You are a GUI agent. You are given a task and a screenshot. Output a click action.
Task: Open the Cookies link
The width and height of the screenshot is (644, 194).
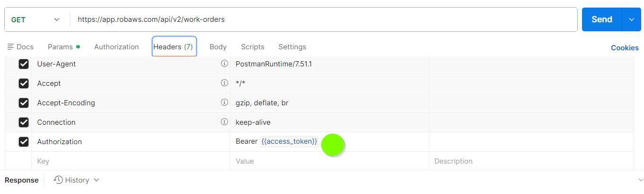(625, 47)
